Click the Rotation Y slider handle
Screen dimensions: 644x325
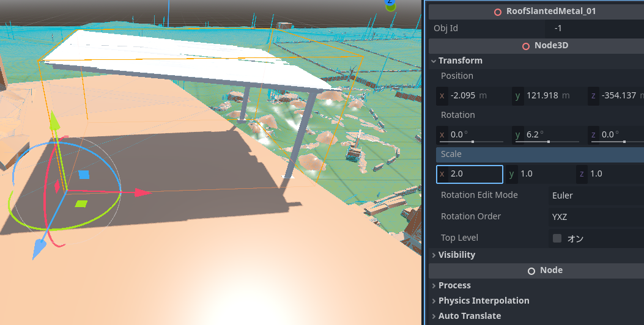(548, 142)
